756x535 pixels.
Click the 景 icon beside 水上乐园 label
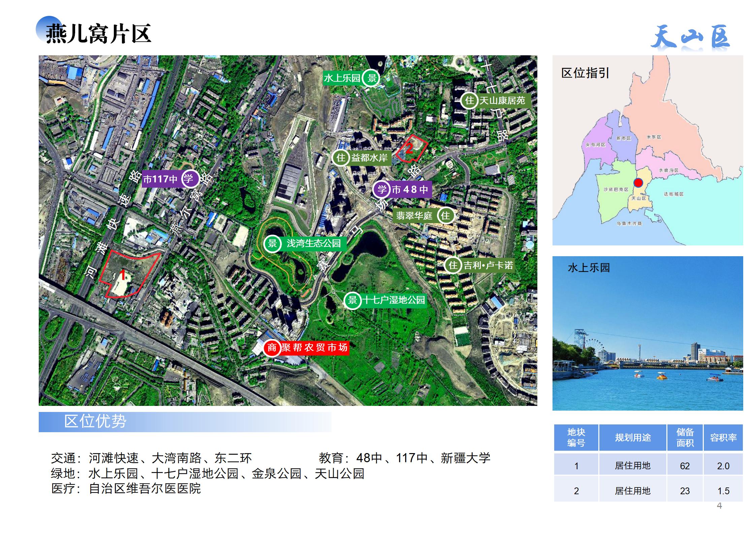coord(372,78)
